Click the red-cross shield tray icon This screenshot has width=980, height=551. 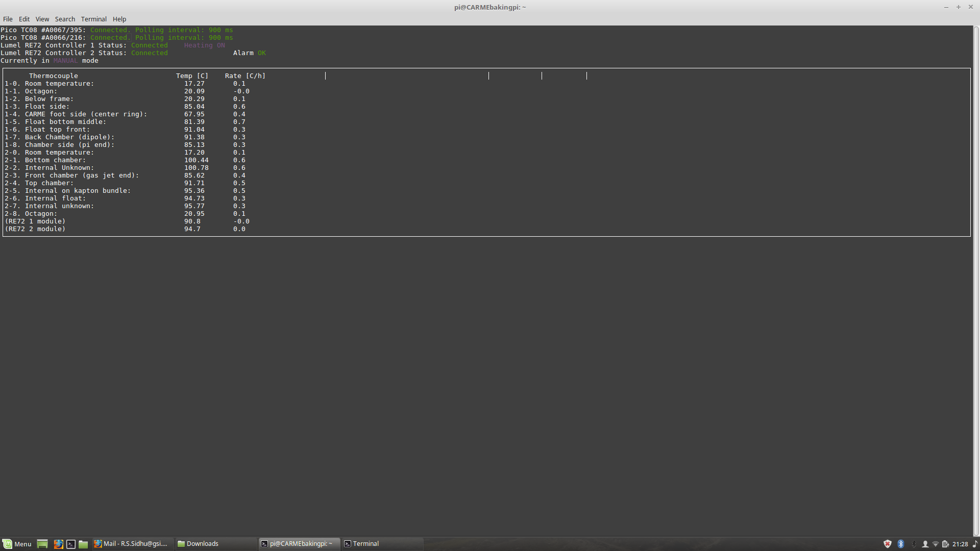888,544
